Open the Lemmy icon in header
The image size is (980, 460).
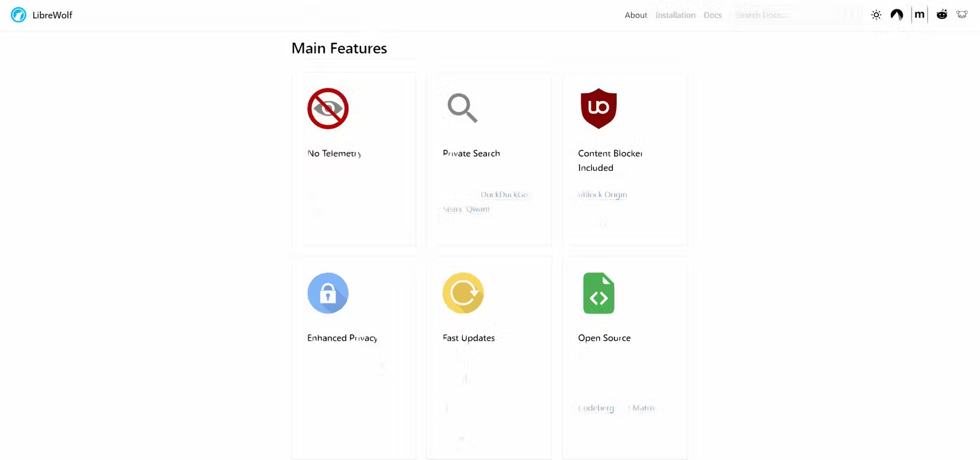[x=962, y=15]
